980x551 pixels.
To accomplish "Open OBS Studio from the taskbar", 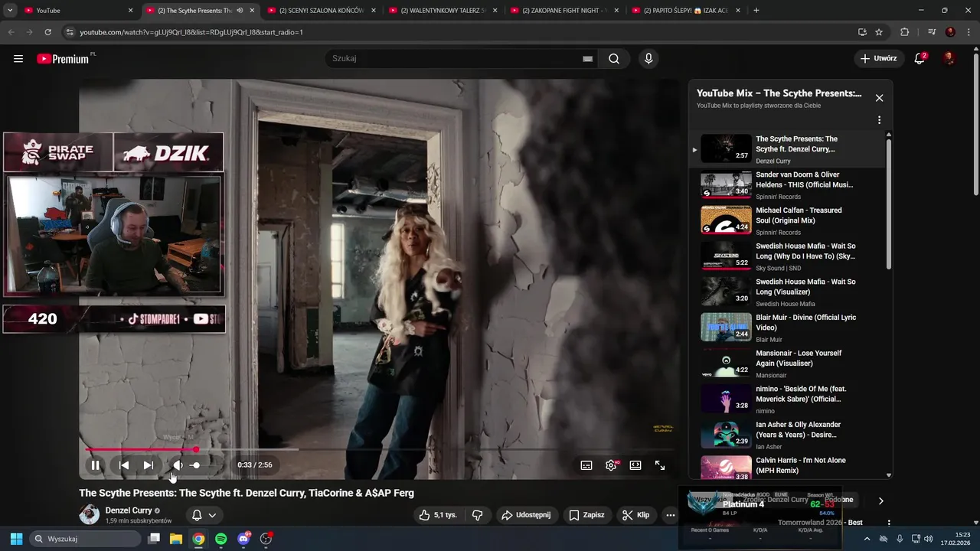I will (x=266, y=539).
